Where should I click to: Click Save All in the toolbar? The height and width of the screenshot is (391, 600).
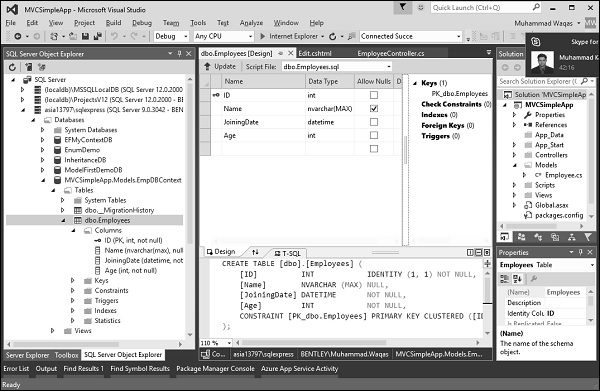(x=98, y=36)
